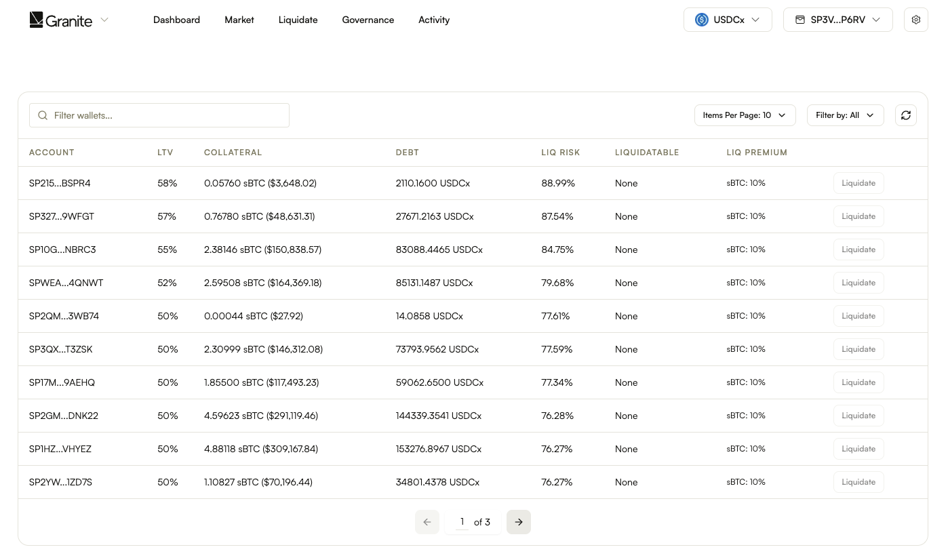Expand the chevron next to Granite logo

pyautogui.click(x=104, y=20)
